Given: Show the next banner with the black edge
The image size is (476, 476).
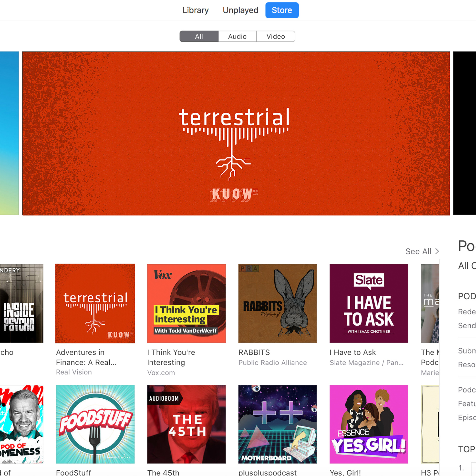Looking at the screenshot, I should [x=465, y=133].
